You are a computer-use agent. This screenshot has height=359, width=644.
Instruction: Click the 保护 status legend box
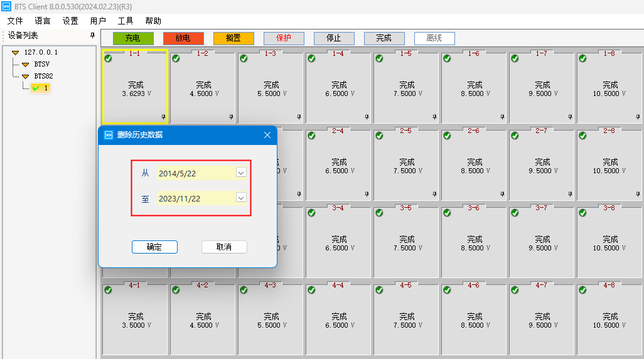pyautogui.click(x=284, y=38)
